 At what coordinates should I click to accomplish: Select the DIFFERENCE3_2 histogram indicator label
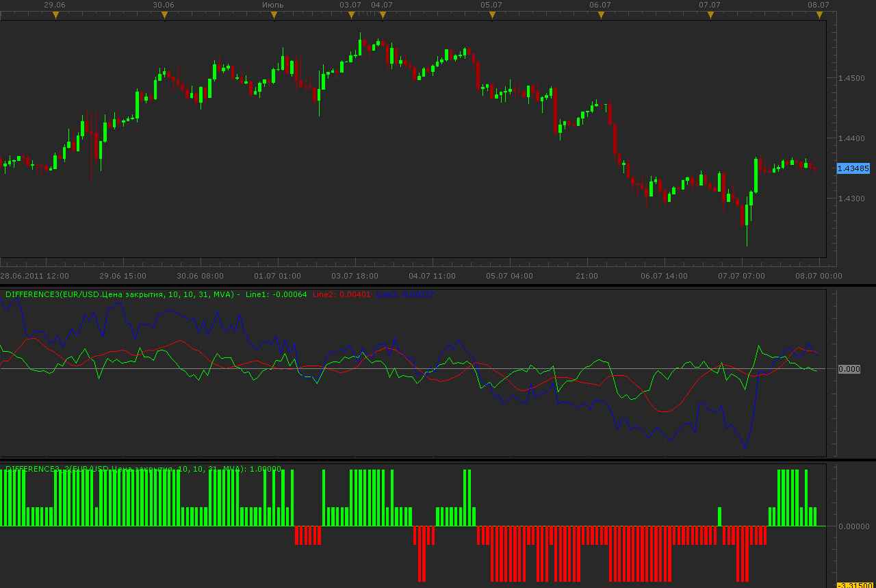click(143, 469)
